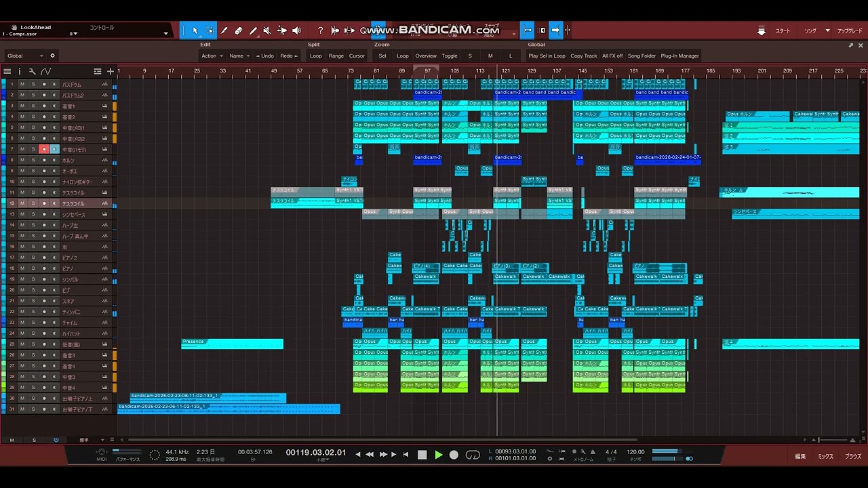Click the stop transport button
The height and width of the screenshot is (488, 868).
tap(422, 455)
